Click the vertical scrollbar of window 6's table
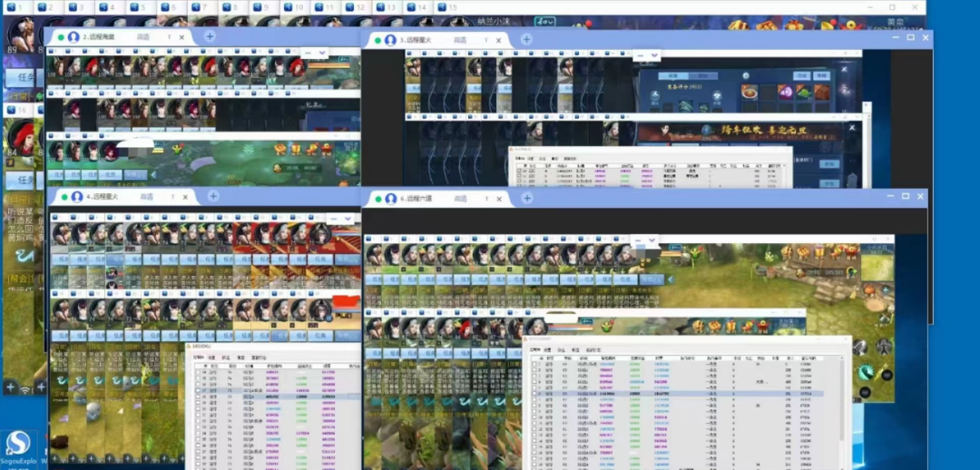The height and width of the screenshot is (470, 980). (x=841, y=400)
